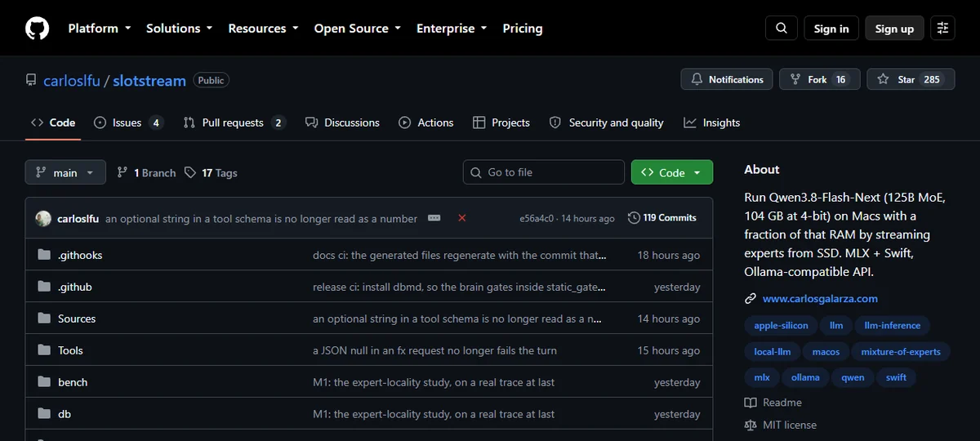Expand the Open Source menu
The height and width of the screenshot is (441, 980).
point(358,29)
